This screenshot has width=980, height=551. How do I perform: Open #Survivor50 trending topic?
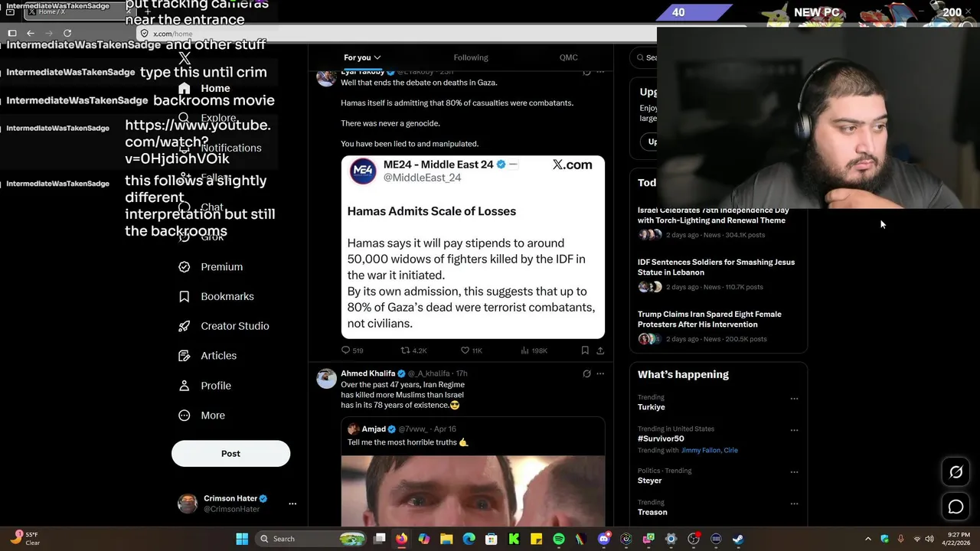pyautogui.click(x=661, y=439)
